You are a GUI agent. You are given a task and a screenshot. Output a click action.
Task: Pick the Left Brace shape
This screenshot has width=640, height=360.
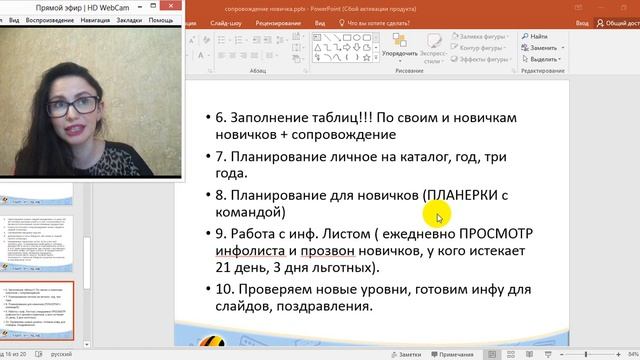pyautogui.click(x=347, y=58)
